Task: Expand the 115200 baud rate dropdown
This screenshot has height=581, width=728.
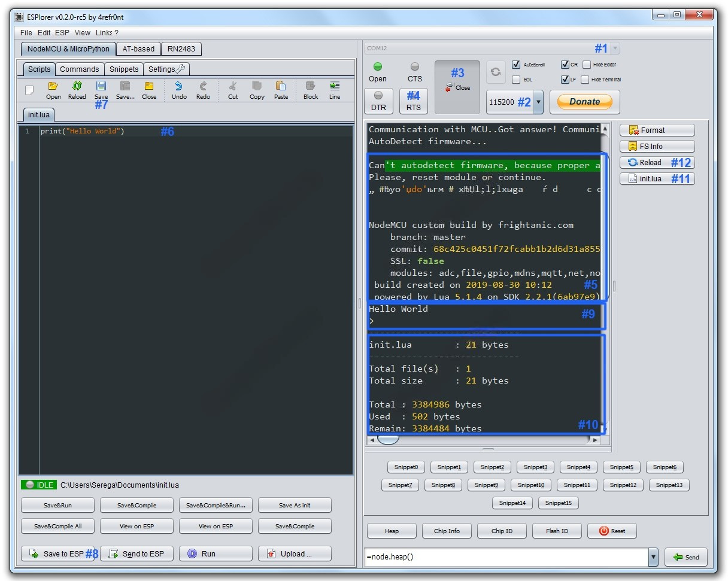Action: click(x=538, y=102)
